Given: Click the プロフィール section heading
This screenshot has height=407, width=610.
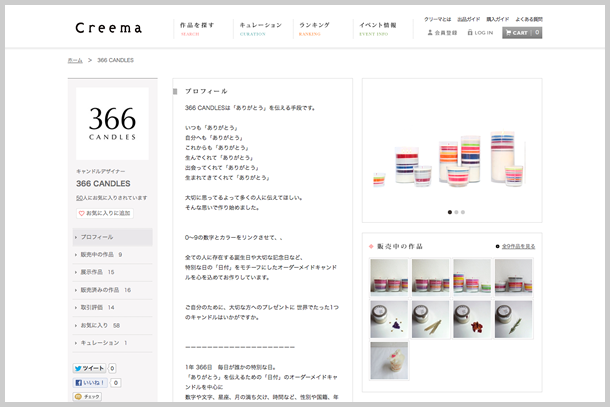Looking at the screenshot, I should click(x=206, y=91).
